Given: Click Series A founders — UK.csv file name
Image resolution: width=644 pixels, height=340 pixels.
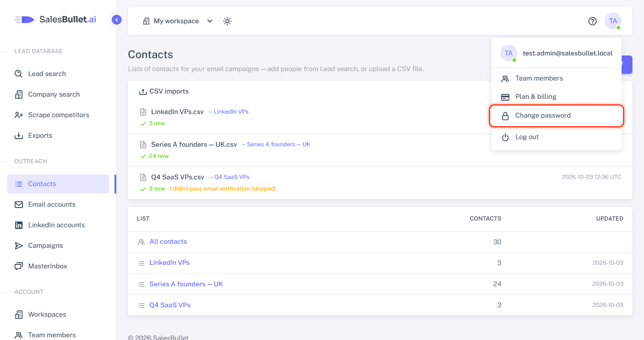Looking at the screenshot, I should (194, 144).
